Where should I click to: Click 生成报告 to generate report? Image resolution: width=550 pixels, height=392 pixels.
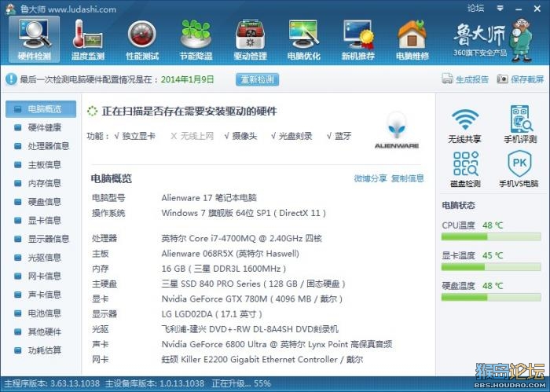point(465,79)
